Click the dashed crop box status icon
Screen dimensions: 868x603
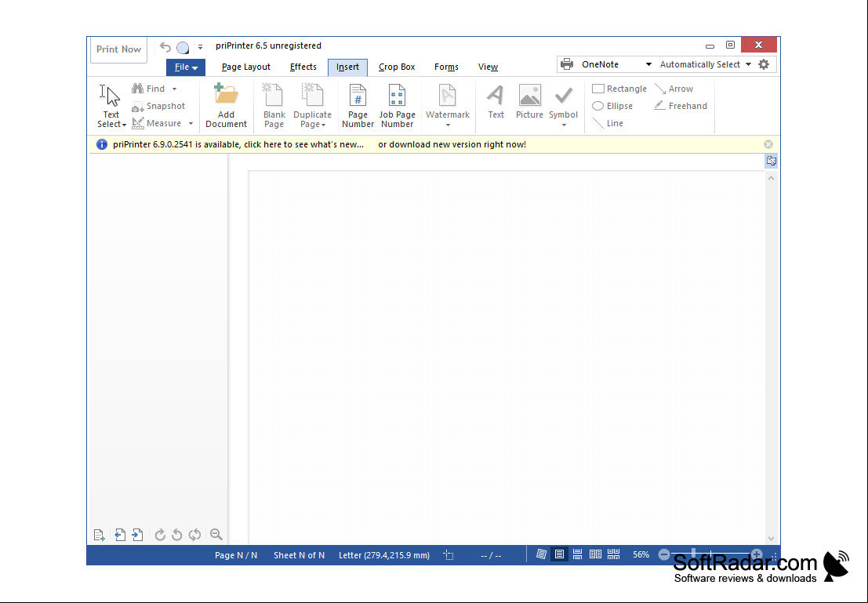click(449, 555)
